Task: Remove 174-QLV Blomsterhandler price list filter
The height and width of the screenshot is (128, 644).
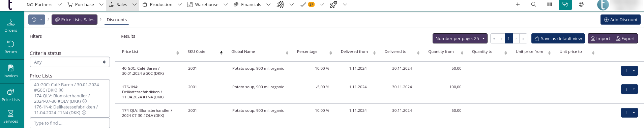Action: [85, 101]
